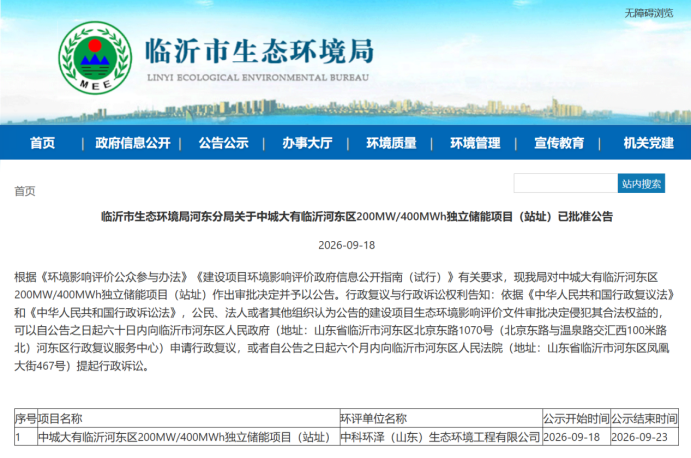Open 公告公示 menu item
This screenshot has width=691, height=458.
[x=223, y=143]
